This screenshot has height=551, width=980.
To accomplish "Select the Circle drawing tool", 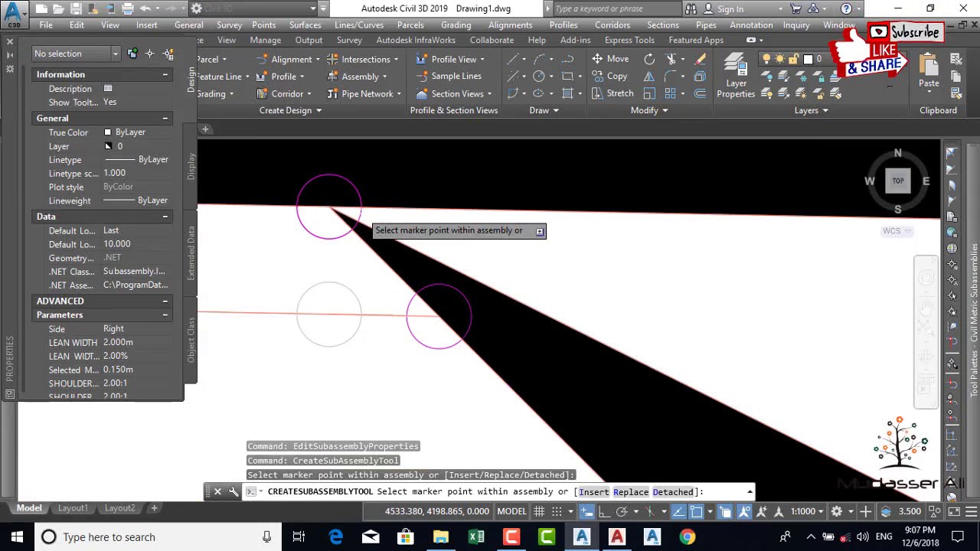I will (x=539, y=77).
